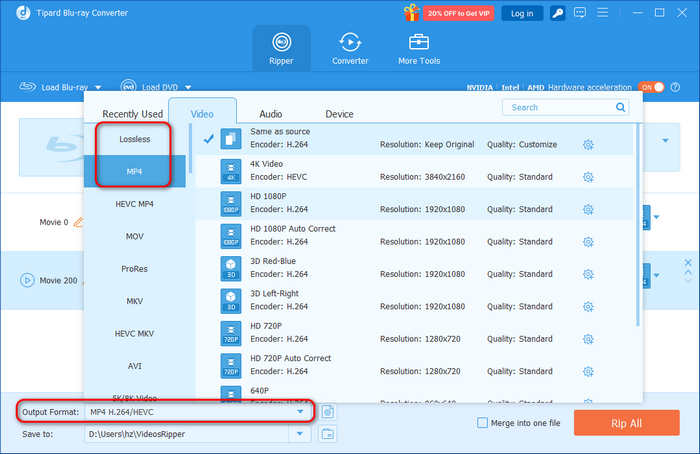Toggle hardware acceleration switch
The image size is (700, 454).
pyautogui.click(x=651, y=87)
